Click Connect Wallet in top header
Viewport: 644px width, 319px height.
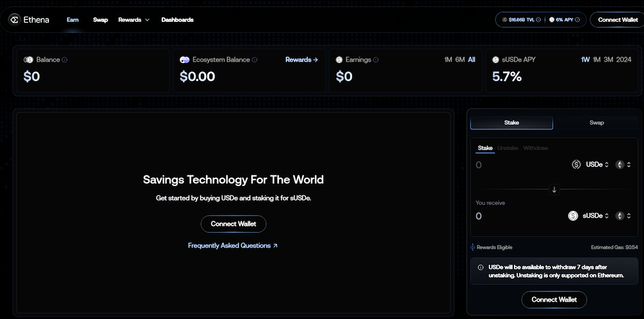tap(618, 20)
